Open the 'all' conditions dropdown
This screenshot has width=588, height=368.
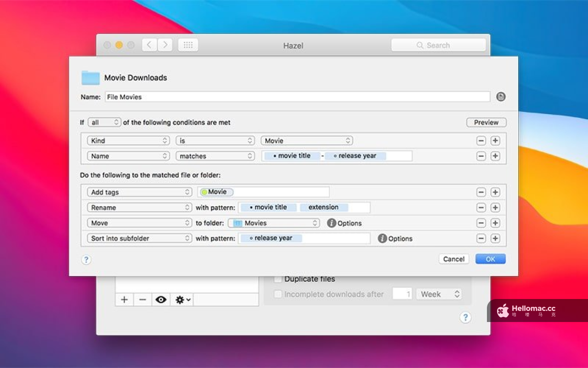[x=104, y=122]
